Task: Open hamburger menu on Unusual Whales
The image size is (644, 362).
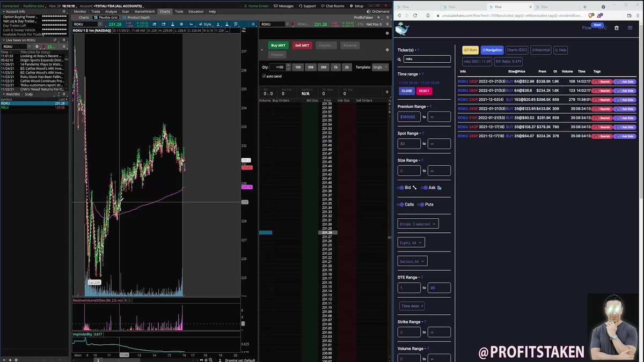Action: coord(630,28)
